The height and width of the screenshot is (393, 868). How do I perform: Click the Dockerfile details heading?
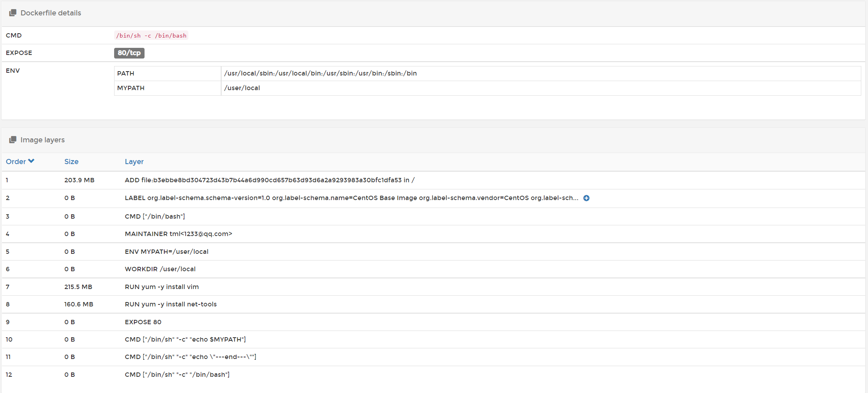[x=51, y=13]
